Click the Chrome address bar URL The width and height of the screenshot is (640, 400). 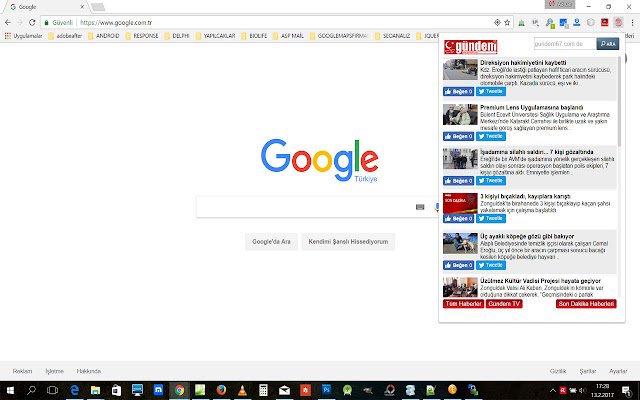(x=116, y=22)
